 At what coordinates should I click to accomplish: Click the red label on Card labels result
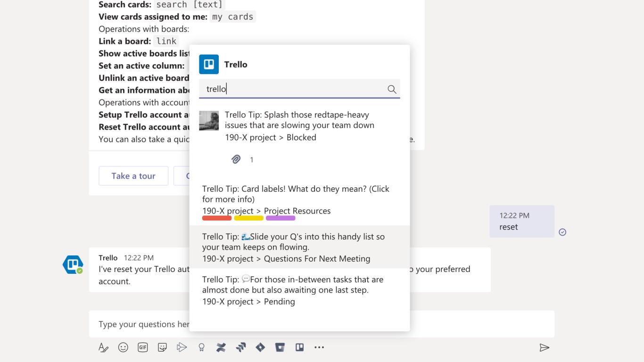pyautogui.click(x=217, y=218)
